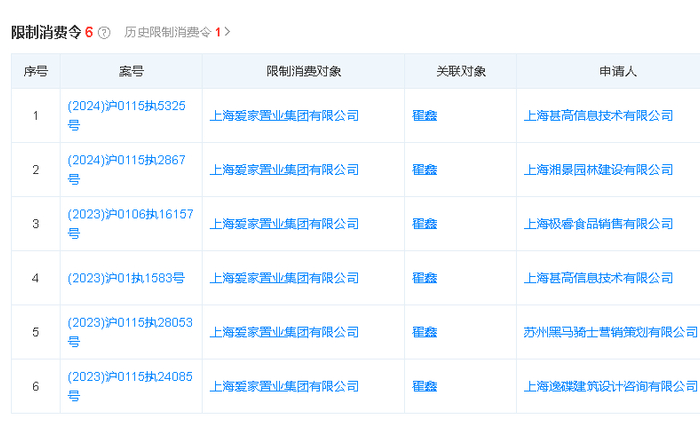The width and height of the screenshot is (700, 427).
Task: Click the 限制消费令 section title
Action: 46,32
